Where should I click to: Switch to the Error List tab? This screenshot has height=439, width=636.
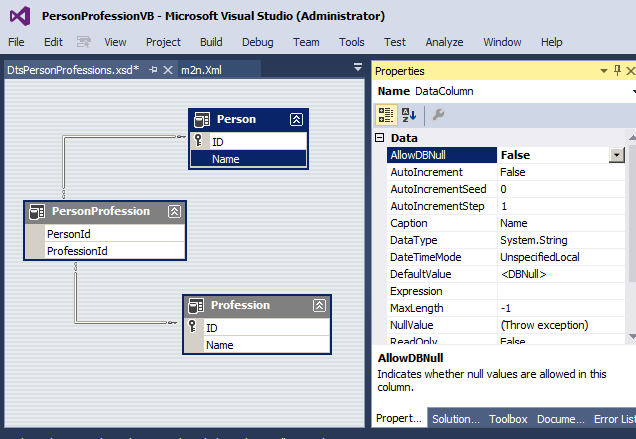(614, 419)
